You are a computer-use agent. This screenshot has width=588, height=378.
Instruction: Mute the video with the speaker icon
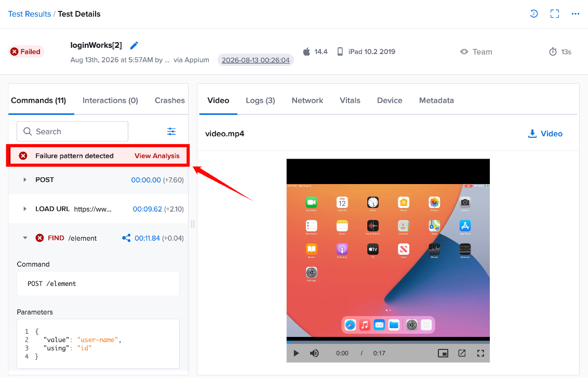tap(314, 353)
